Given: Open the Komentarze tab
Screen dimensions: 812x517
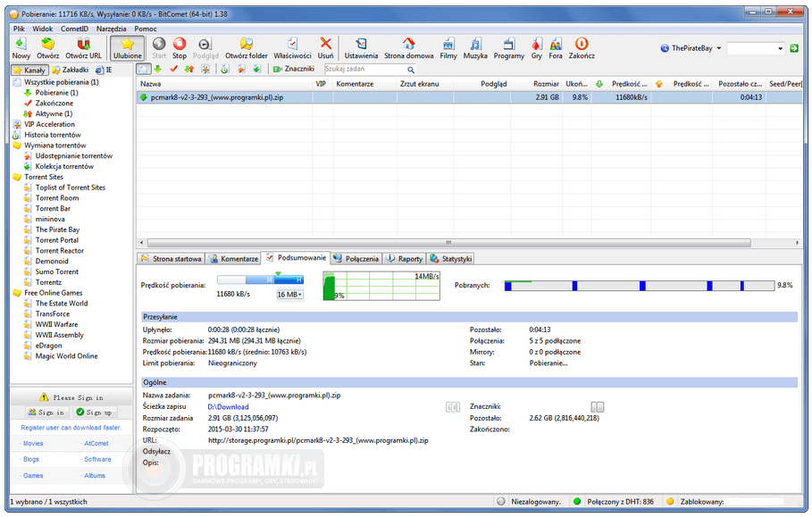Looking at the screenshot, I should tap(233, 259).
